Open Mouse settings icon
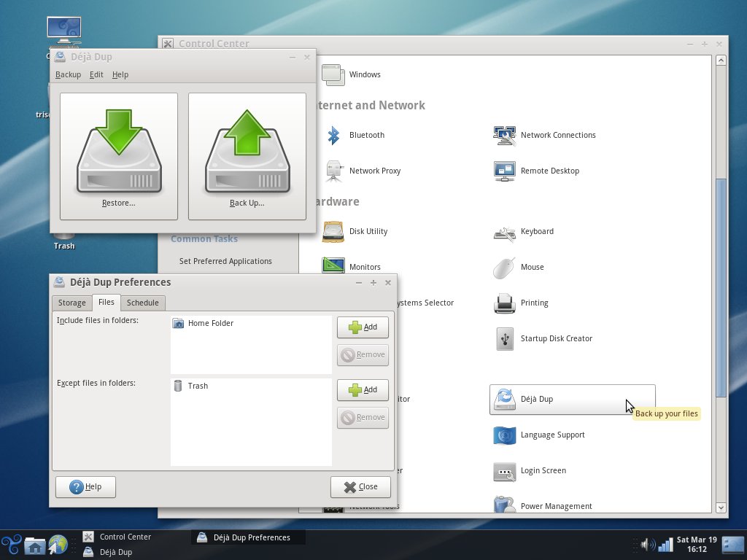This screenshot has height=560, width=747. 503,268
